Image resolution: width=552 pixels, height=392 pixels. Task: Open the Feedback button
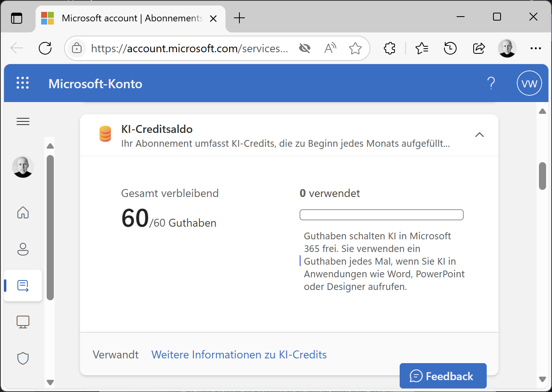(x=443, y=376)
